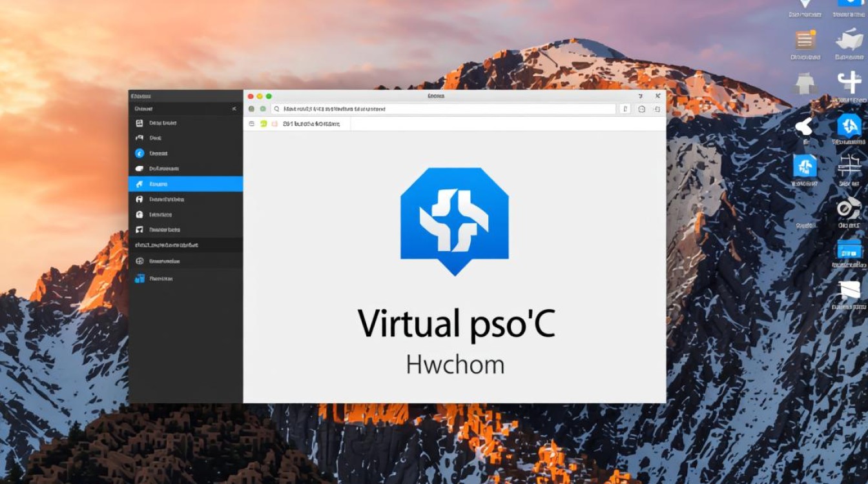
Task: Open the blue folder icon on the desktop
Action: coord(849,250)
